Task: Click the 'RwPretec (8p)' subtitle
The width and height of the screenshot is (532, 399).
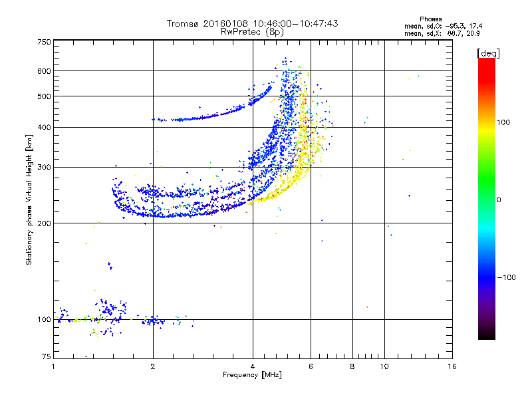Action: click(252, 32)
